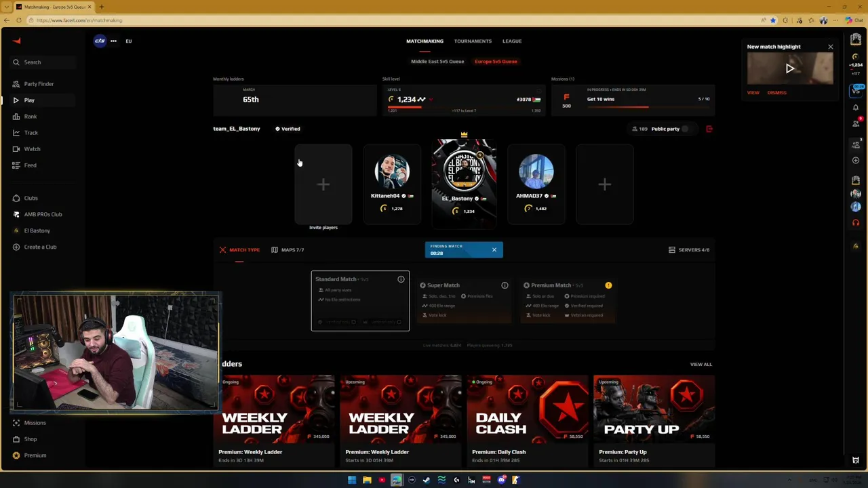The width and height of the screenshot is (868, 488).
Task: Click the Get 10 wins progress bar
Action: (648, 106)
